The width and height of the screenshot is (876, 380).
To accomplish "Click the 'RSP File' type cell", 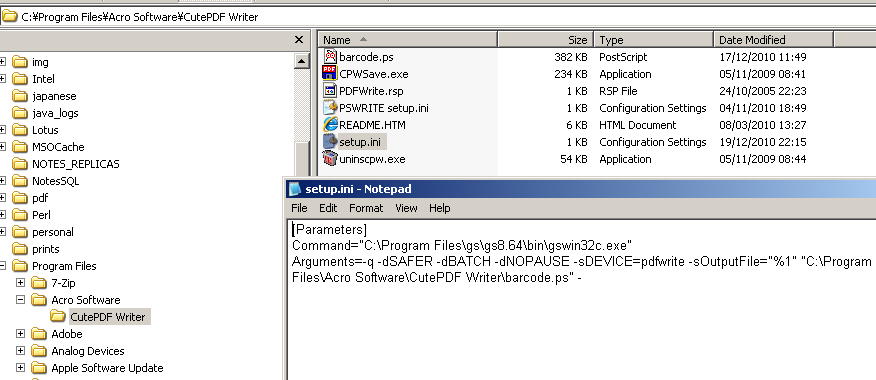I will [618, 91].
